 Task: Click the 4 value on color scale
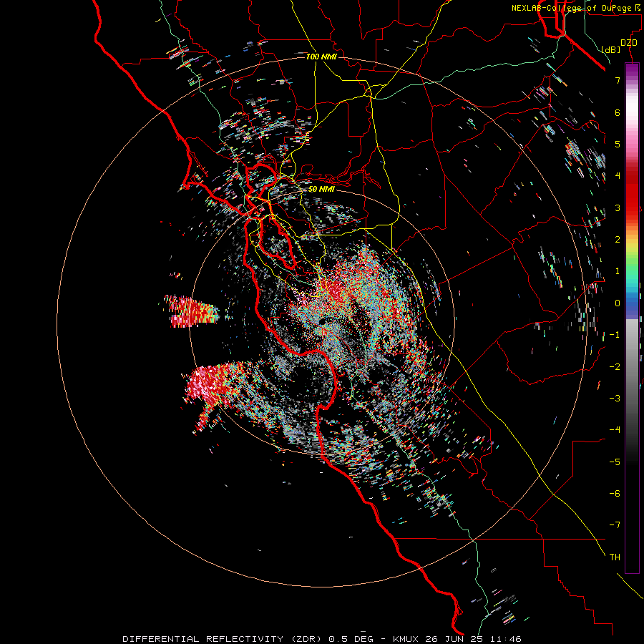[x=618, y=176]
